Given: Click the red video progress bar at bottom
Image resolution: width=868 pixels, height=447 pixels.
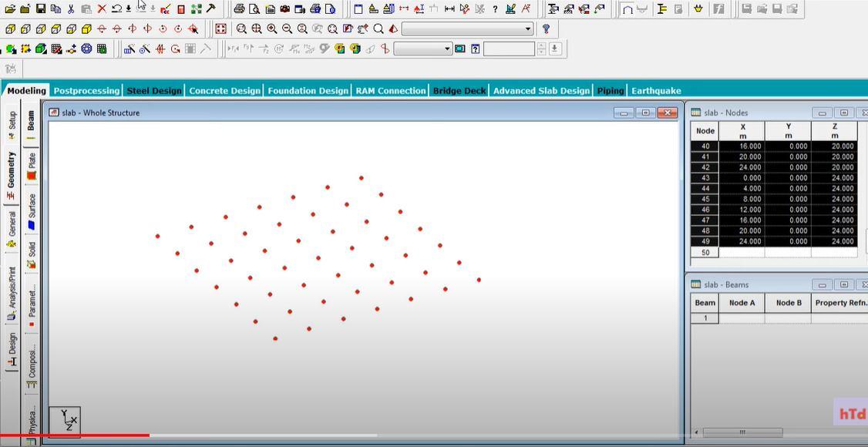Looking at the screenshot, I should click(x=75, y=435).
